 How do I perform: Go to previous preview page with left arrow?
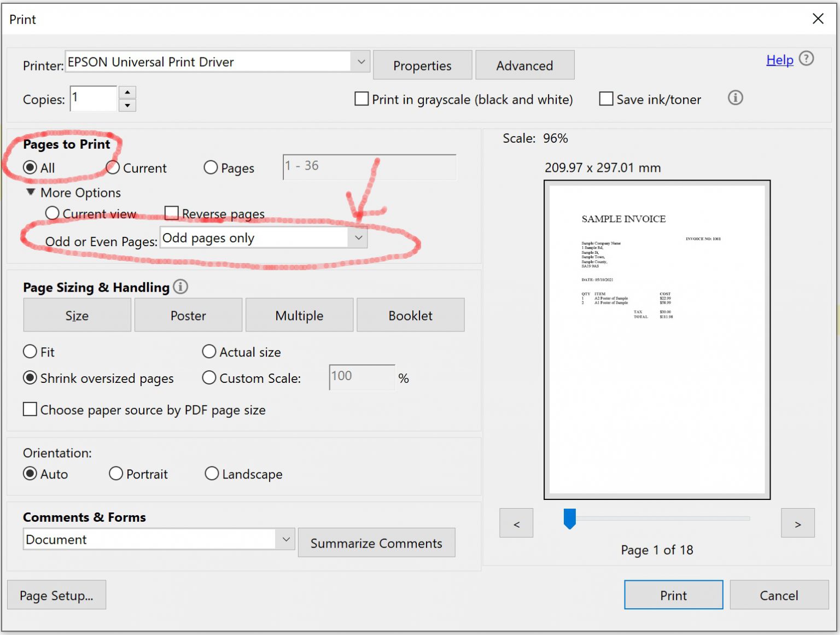516,522
